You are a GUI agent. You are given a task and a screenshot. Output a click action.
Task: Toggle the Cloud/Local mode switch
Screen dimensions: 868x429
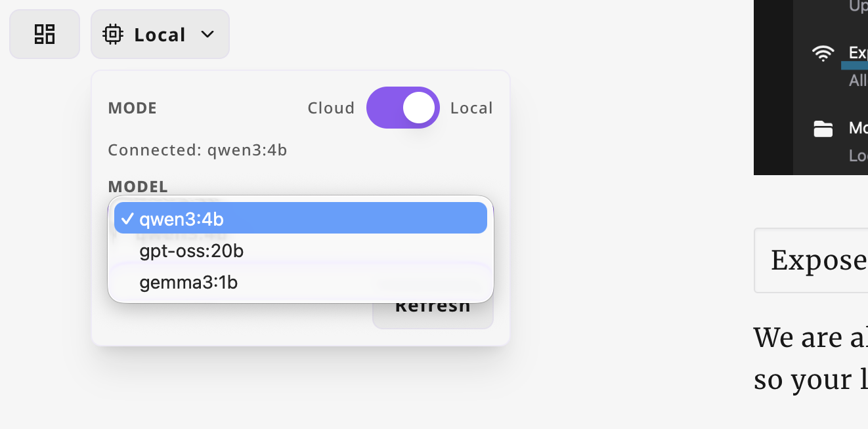pyautogui.click(x=402, y=108)
